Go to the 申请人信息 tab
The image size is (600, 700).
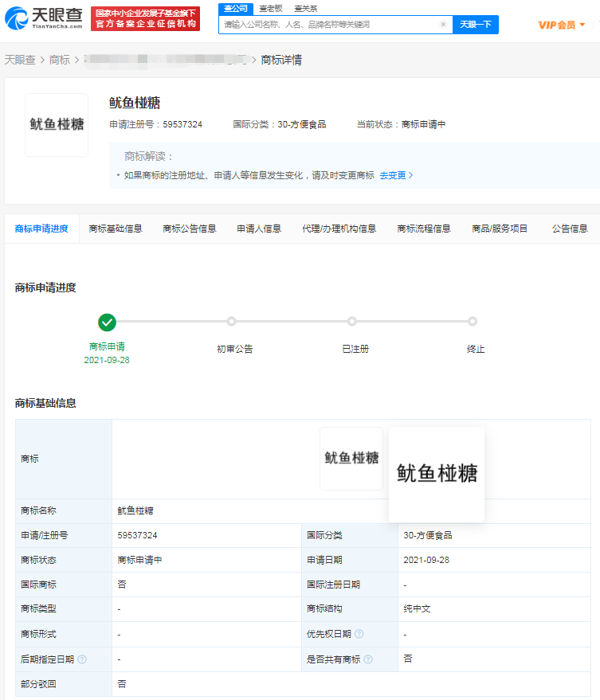(259, 229)
